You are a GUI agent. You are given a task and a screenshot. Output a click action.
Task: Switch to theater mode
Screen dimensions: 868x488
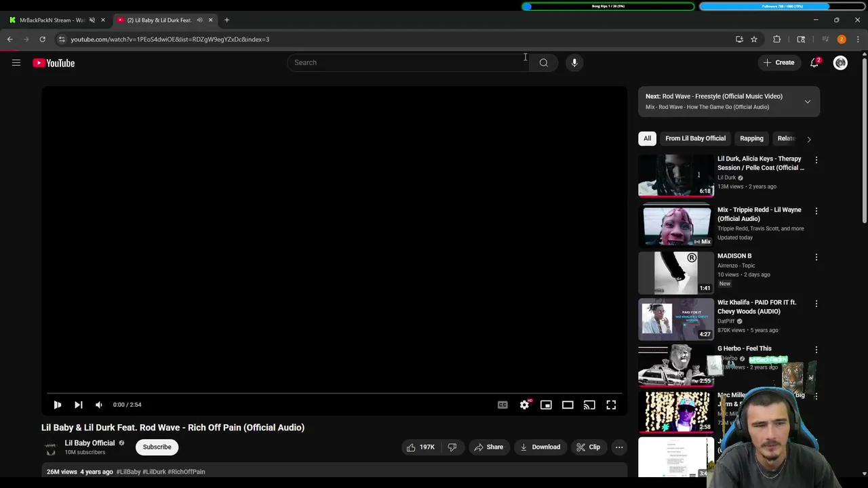[x=568, y=405]
